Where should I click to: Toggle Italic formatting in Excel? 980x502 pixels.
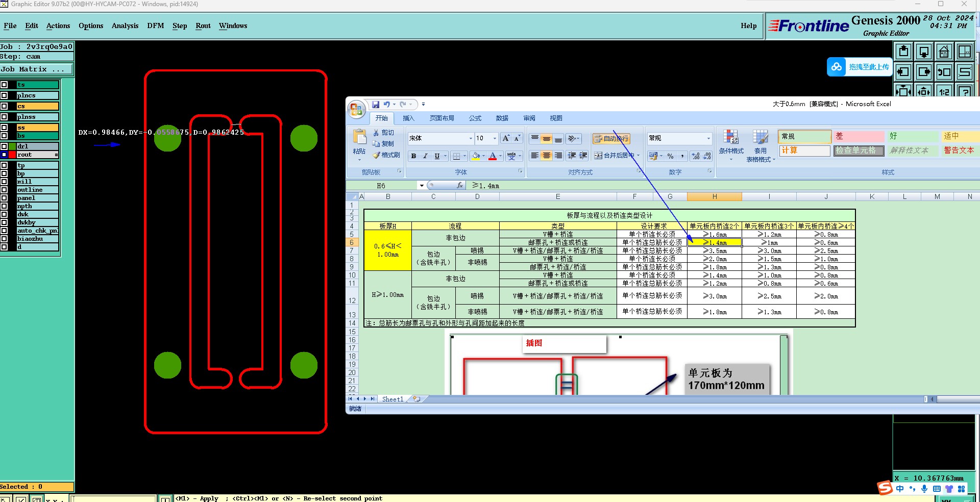click(425, 156)
